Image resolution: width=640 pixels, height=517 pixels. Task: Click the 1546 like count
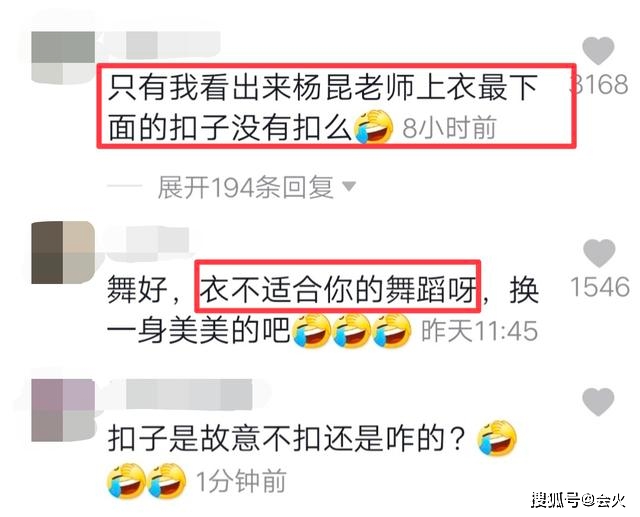coord(600,286)
